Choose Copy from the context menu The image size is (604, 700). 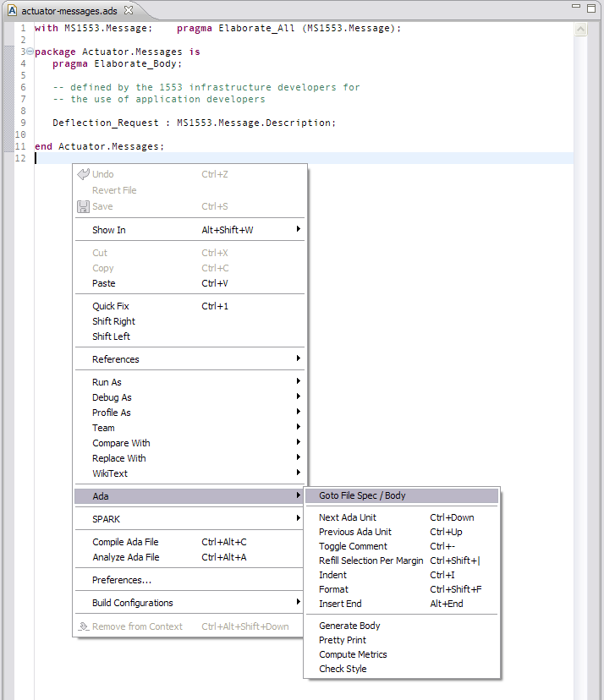pos(189,268)
